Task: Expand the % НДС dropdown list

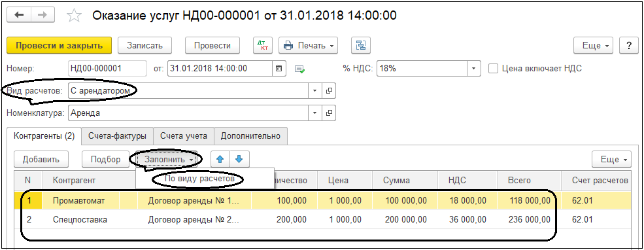Action: pos(474,69)
